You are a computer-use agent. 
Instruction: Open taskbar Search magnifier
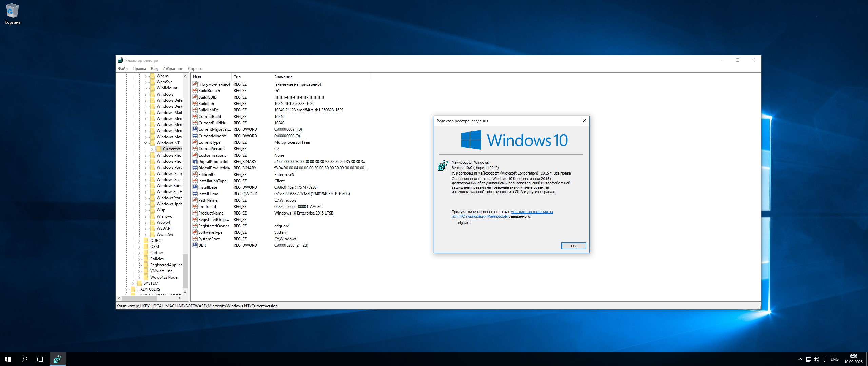tap(24, 359)
